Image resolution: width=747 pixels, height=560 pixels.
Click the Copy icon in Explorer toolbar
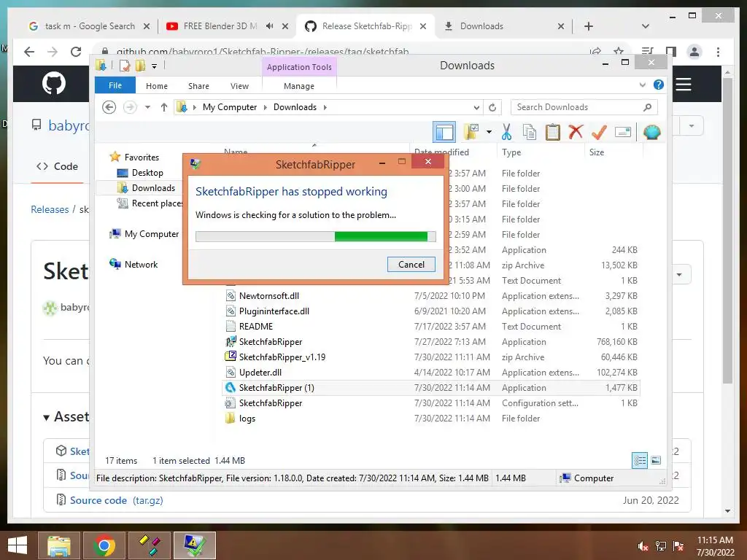coord(530,132)
